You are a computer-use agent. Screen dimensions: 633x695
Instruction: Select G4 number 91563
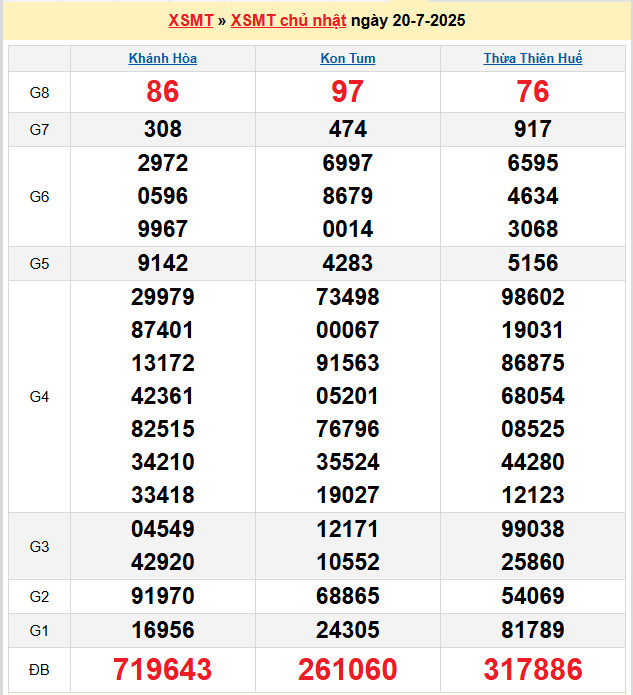[348, 363]
